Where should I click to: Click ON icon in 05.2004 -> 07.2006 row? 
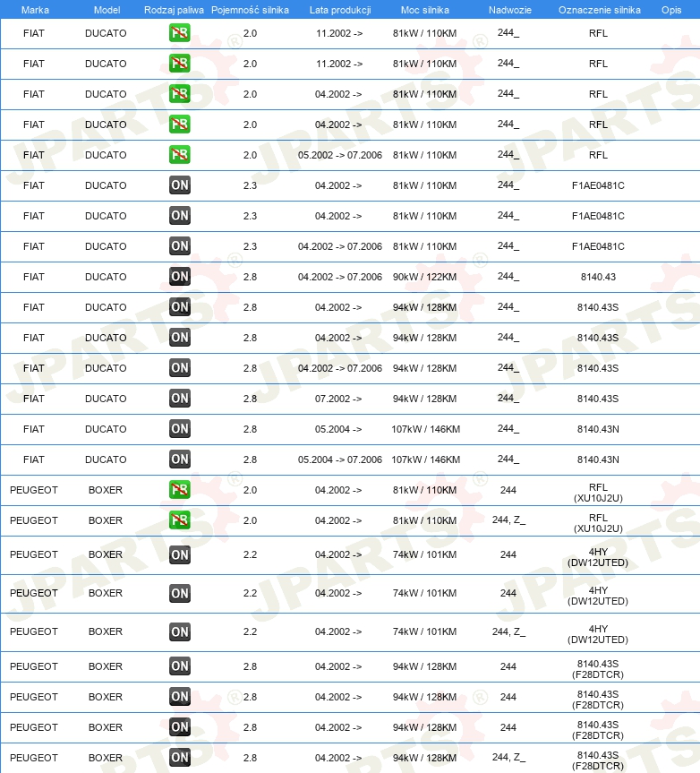[180, 460]
